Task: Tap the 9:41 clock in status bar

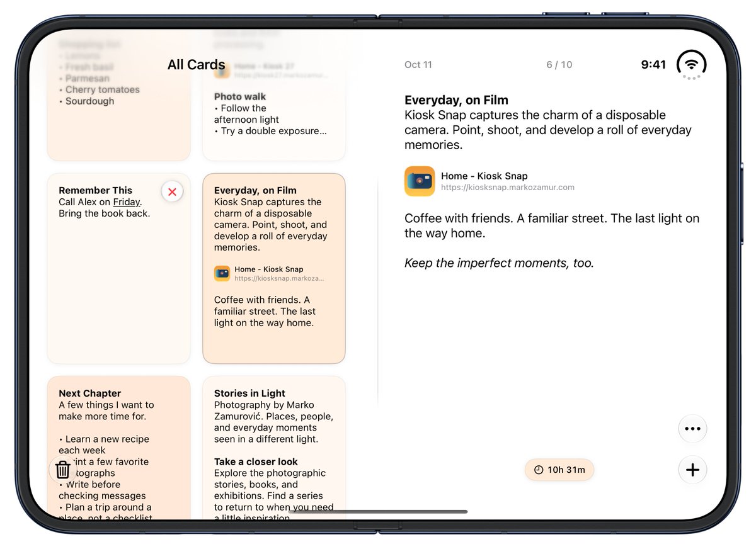Action: pyautogui.click(x=653, y=65)
